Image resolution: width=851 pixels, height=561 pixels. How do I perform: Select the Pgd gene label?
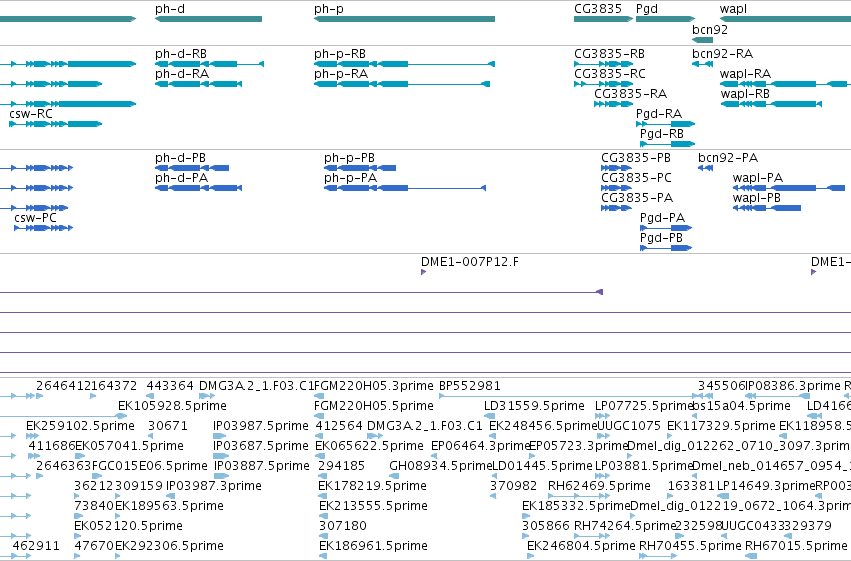pyautogui.click(x=646, y=9)
